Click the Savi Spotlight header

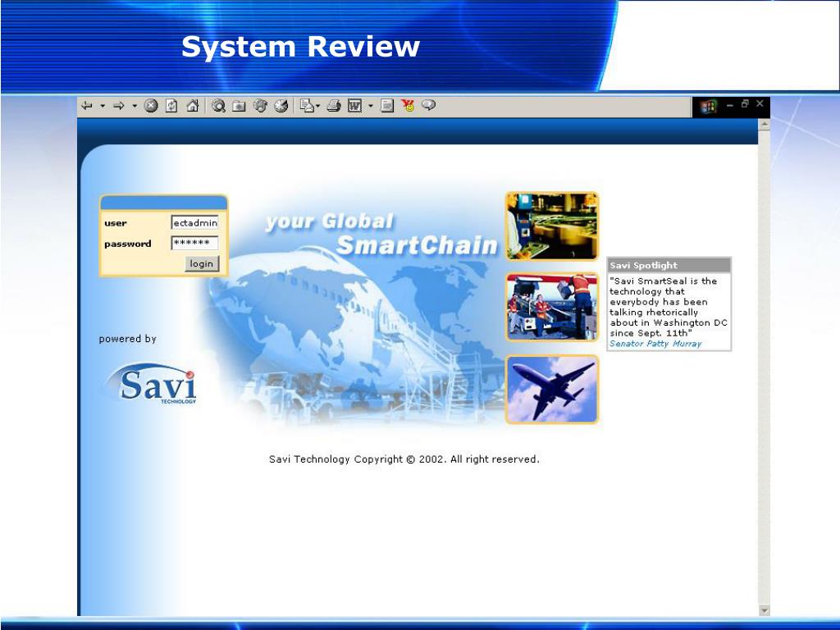669,265
